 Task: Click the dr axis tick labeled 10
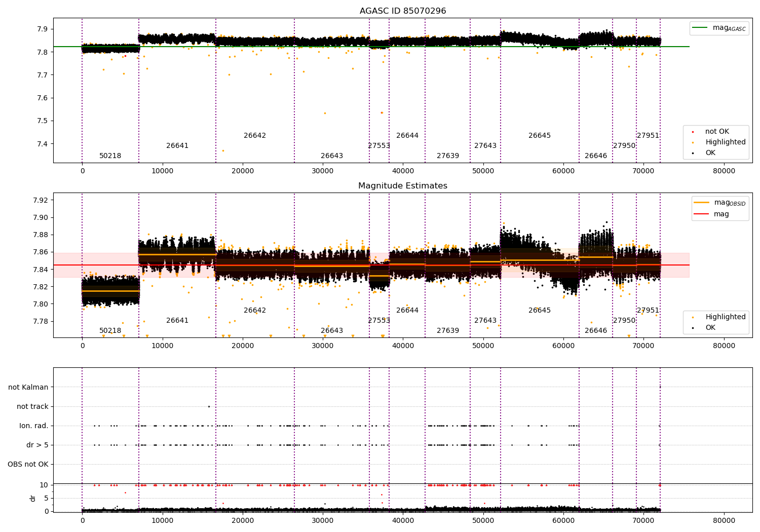pyautogui.click(x=44, y=485)
